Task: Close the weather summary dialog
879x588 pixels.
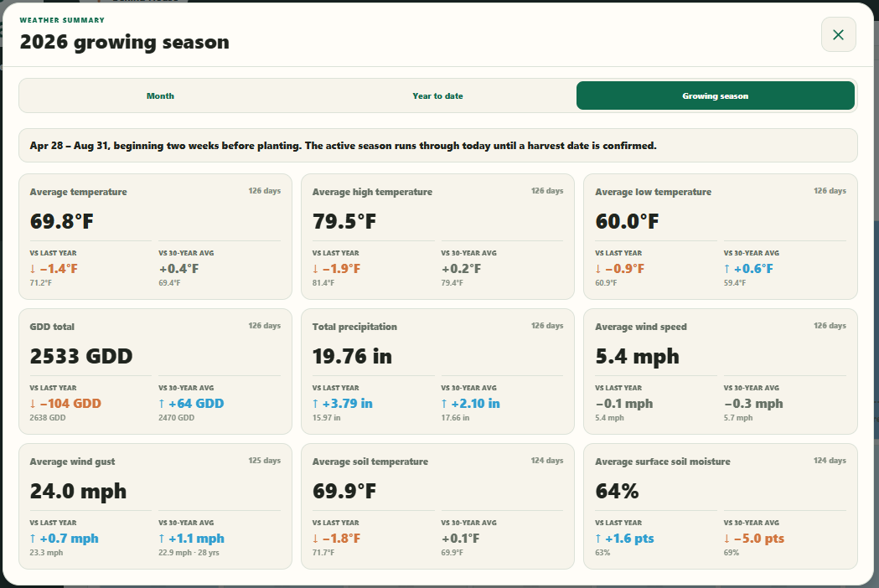Action: [x=838, y=34]
